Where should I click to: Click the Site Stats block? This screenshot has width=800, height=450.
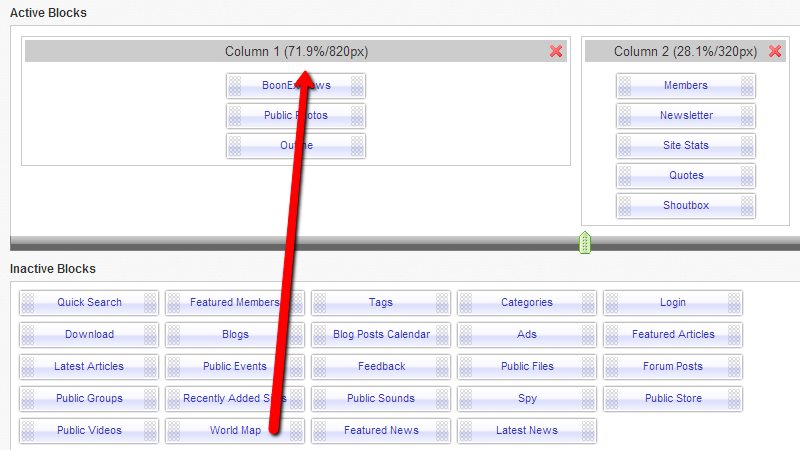coord(685,146)
